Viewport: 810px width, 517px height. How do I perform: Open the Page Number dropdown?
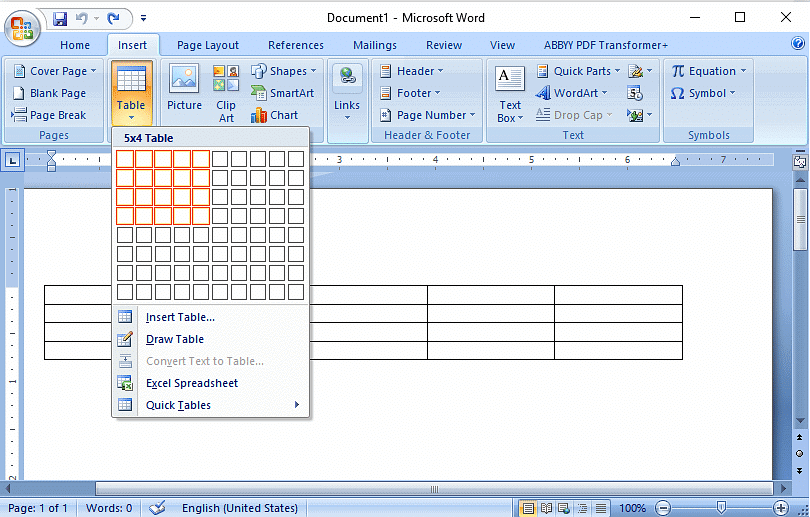click(x=427, y=115)
